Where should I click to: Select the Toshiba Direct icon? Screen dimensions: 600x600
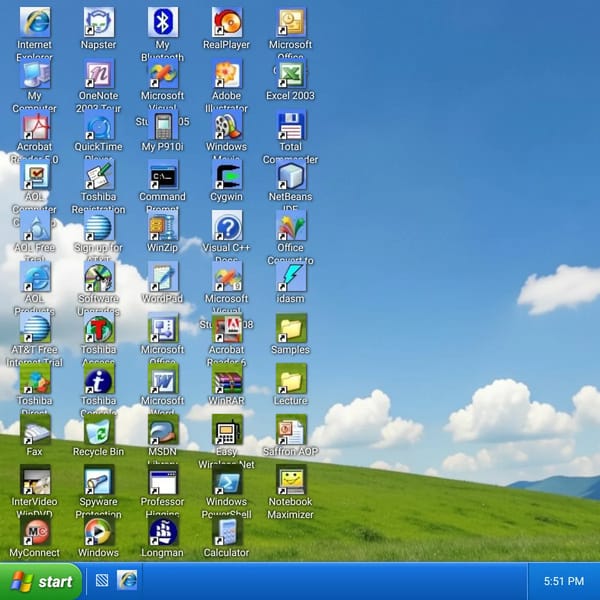35,379
